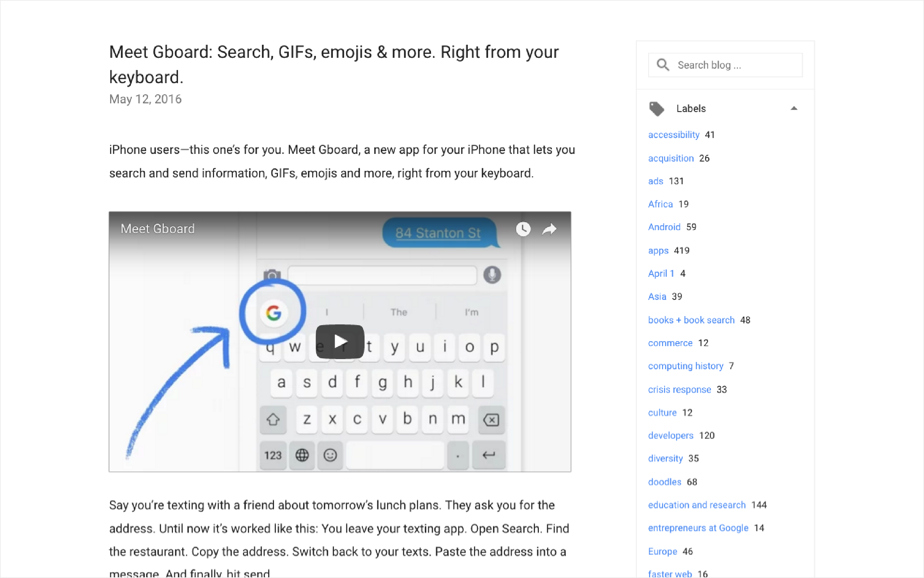The image size is (924, 578).
Task: Click the post date May 12, 2016
Action: tap(145, 99)
